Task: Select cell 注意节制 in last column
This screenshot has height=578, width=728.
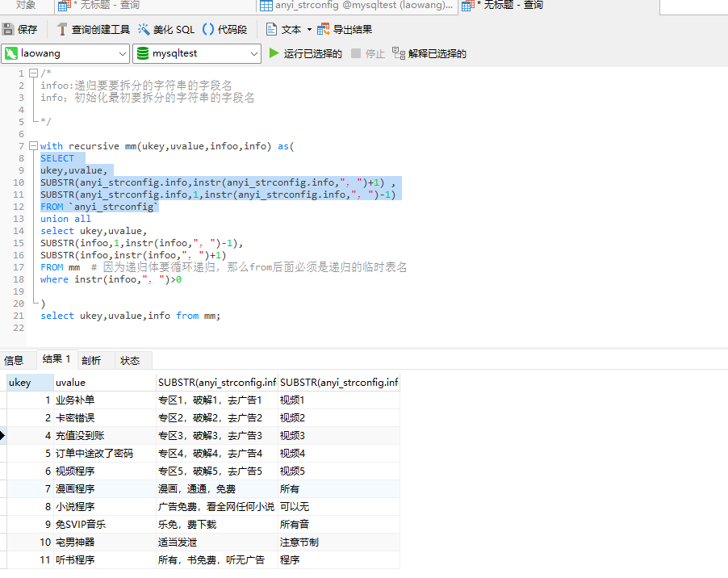Action: coord(339,542)
